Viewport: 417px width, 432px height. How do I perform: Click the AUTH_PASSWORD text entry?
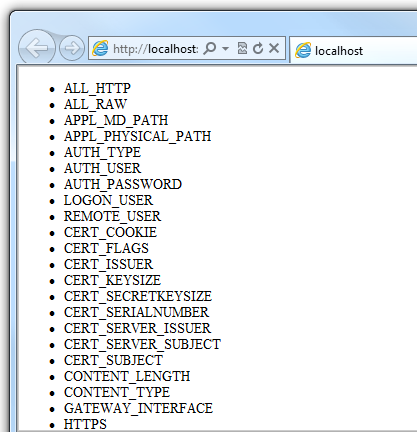pyautogui.click(x=123, y=184)
